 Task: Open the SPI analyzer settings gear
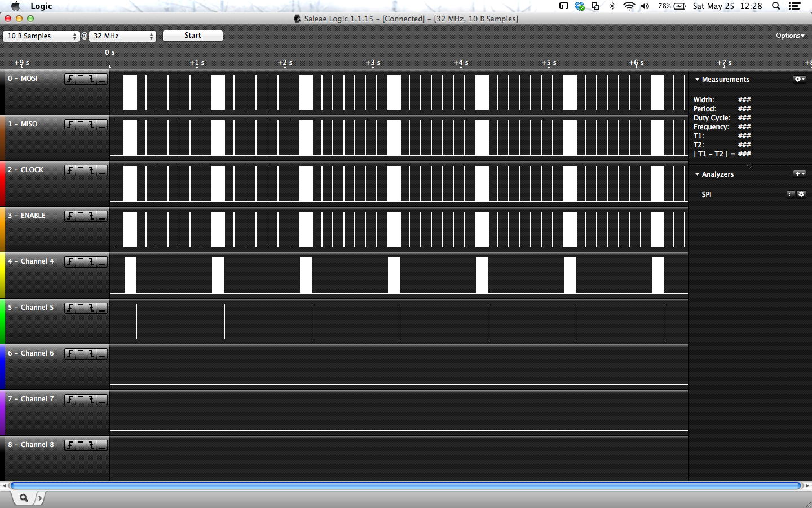[x=801, y=194]
